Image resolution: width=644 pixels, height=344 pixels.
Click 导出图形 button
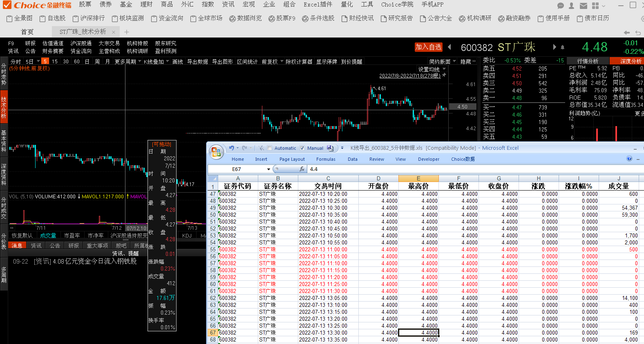[x=222, y=61]
